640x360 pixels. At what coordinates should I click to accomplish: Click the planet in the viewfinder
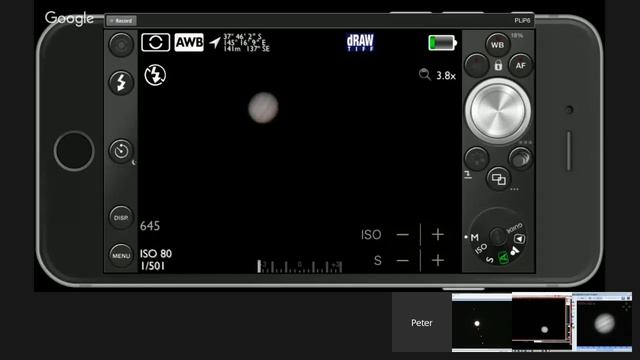pos(263,108)
